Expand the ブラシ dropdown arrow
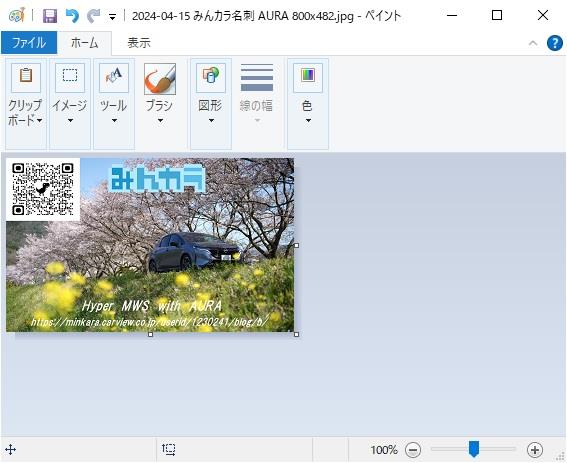 click(160, 120)
